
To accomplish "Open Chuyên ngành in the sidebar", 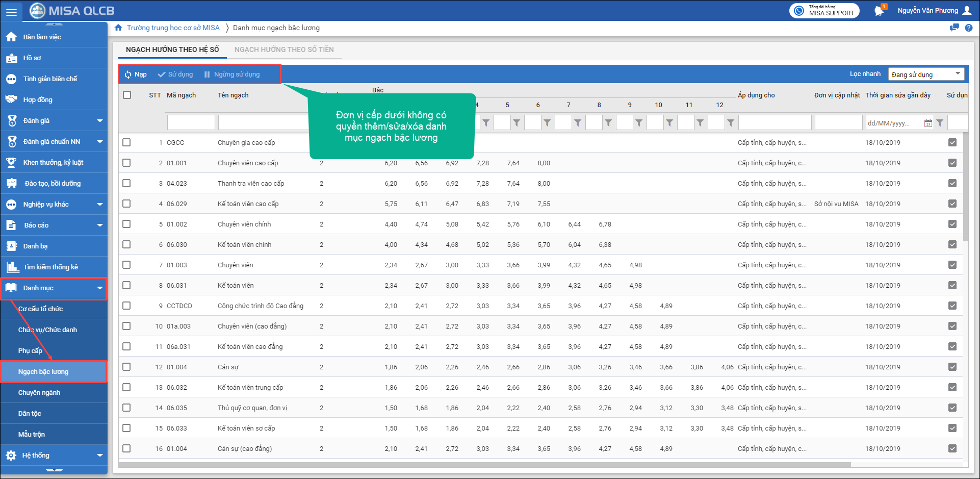I will 39,392.
